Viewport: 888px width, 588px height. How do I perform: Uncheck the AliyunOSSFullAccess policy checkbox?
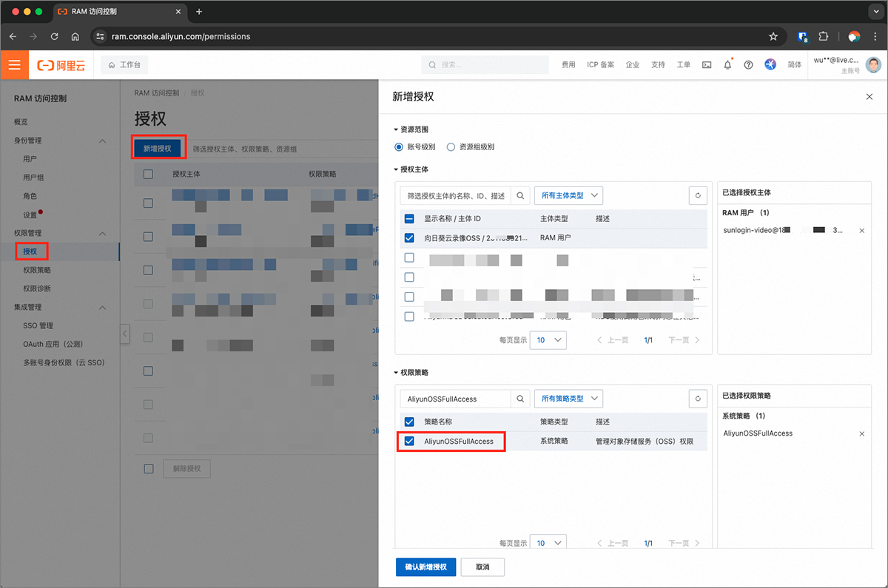[409, 442]
